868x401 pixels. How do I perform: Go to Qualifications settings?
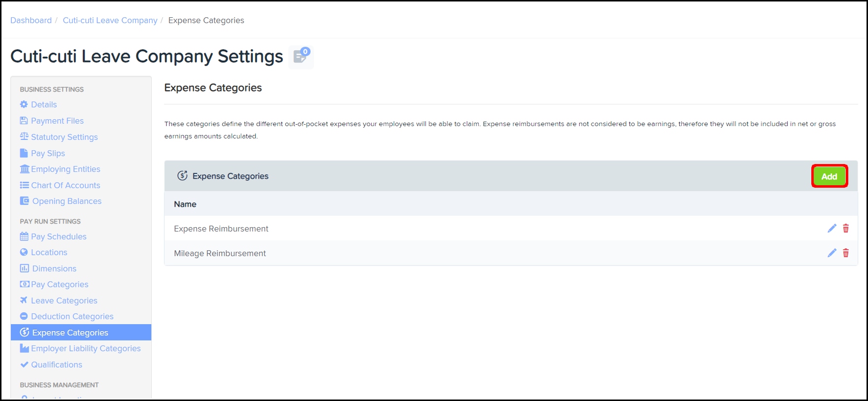pyautogui.click(x=57, y=365)
